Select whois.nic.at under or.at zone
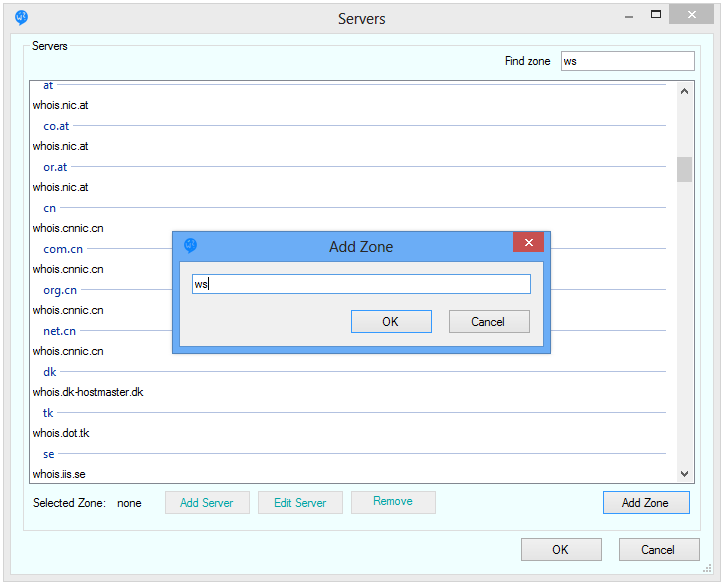 click(60, 187)
